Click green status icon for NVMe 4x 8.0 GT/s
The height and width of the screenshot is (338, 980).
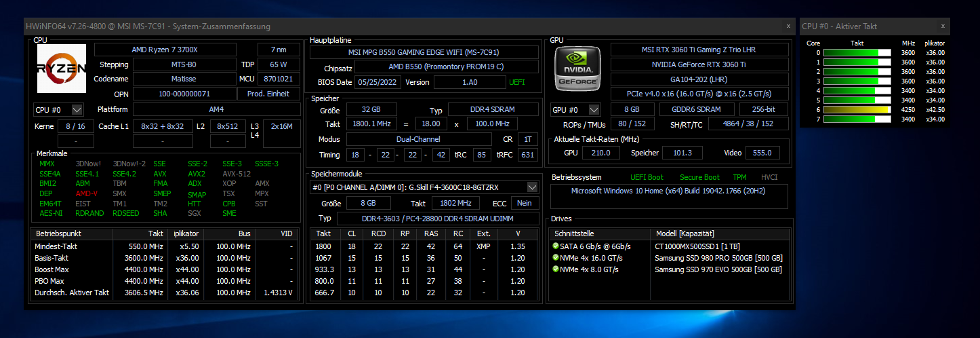coord(556,269)
